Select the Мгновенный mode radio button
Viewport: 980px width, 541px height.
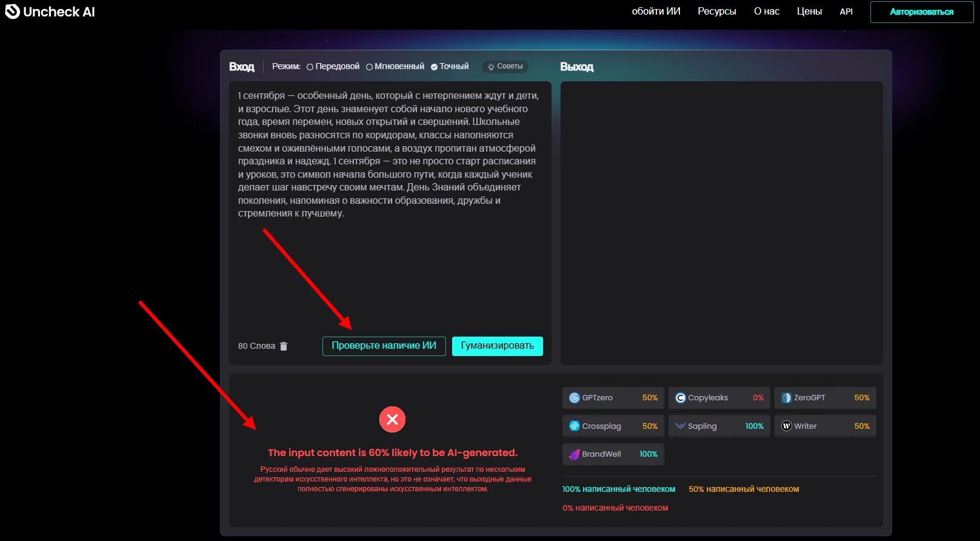[x=369, y=67]
